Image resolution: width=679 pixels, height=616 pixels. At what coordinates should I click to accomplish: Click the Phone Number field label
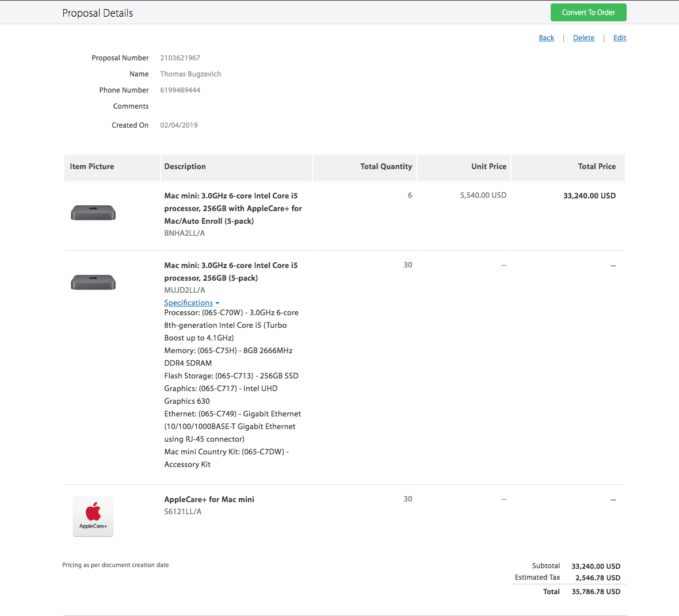click(123, 90)
